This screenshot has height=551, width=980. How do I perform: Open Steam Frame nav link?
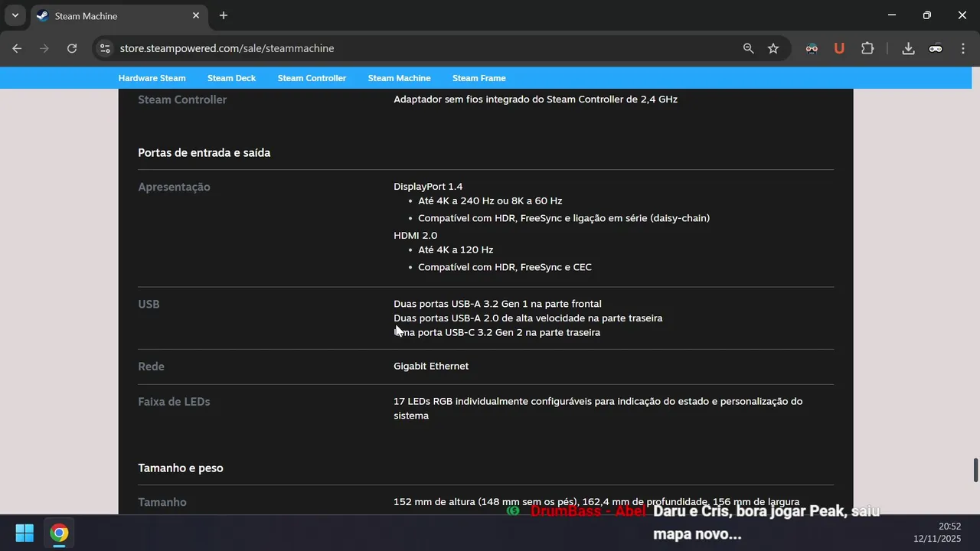[479, 78]
